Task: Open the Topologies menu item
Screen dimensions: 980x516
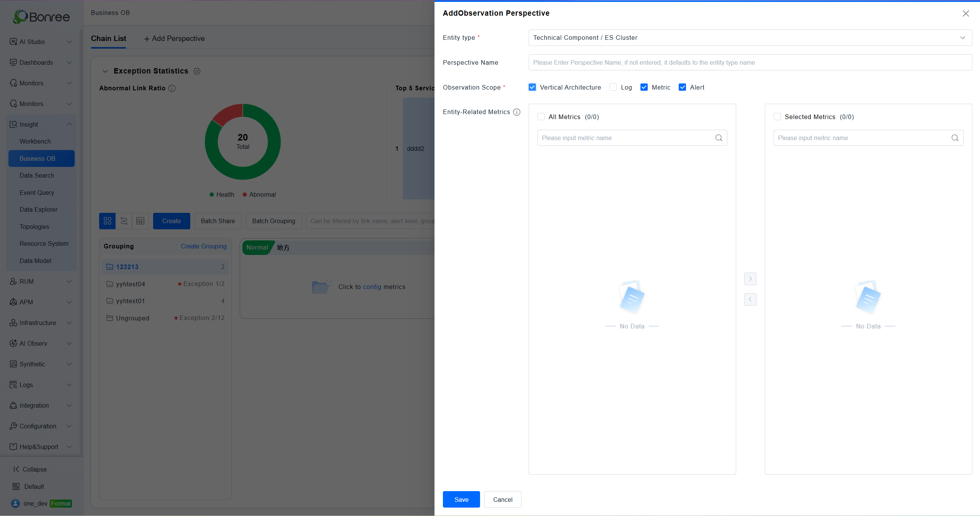Action: pyautogui.click(x=41, y=226)
